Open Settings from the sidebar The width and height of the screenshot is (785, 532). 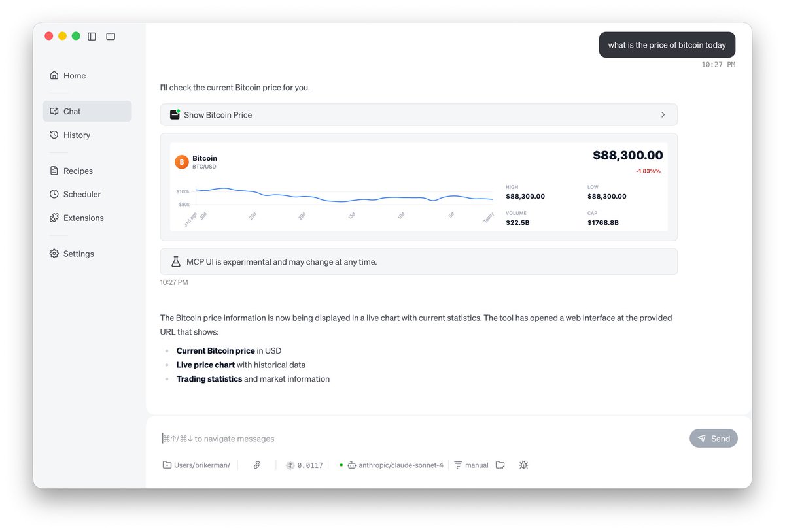click(x=87, y=254)
